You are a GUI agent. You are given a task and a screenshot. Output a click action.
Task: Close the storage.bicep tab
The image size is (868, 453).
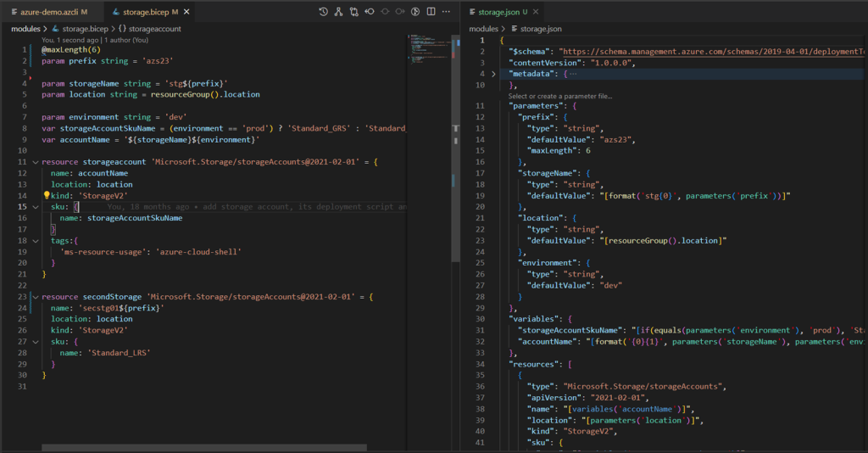pyautogui.click(x=187, y=13)
